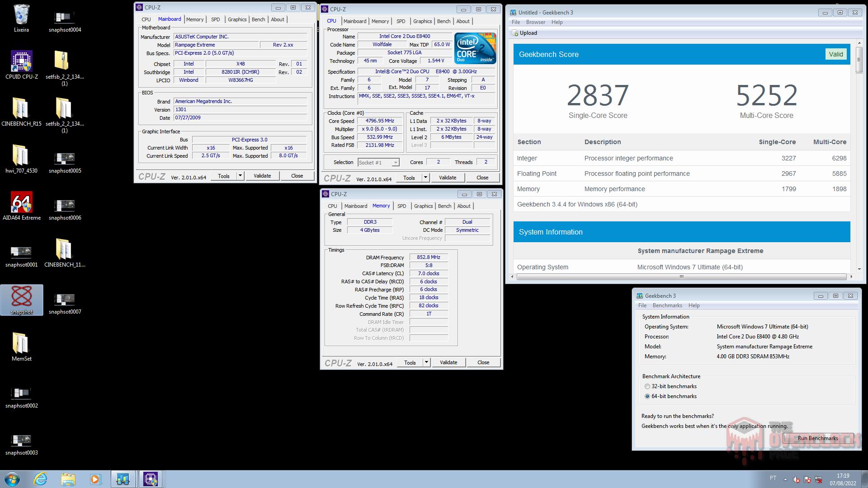
Task: Select 64-bit benchmarks radio button
Action: coord(647,396)
